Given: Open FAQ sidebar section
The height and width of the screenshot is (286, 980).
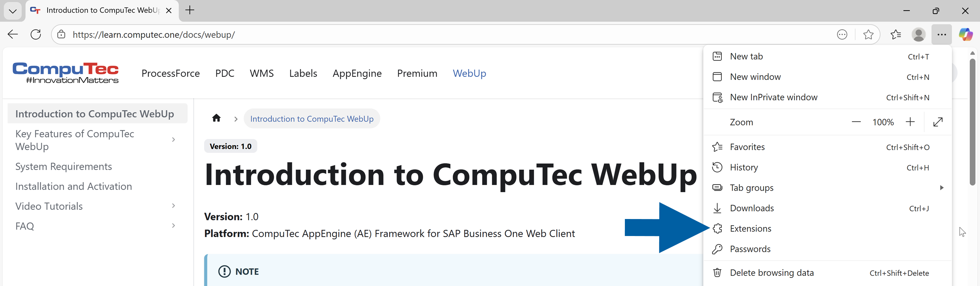Looking at the screenshot, I should [25, 226].
